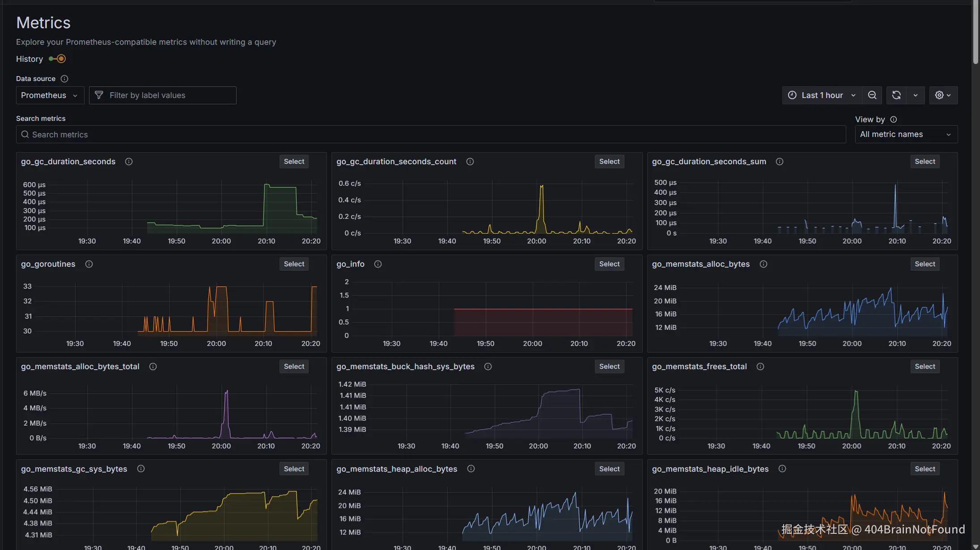Select the go_gc_duration_seconds metric
Screen dimensions: 980x550
tap(294, 162)
